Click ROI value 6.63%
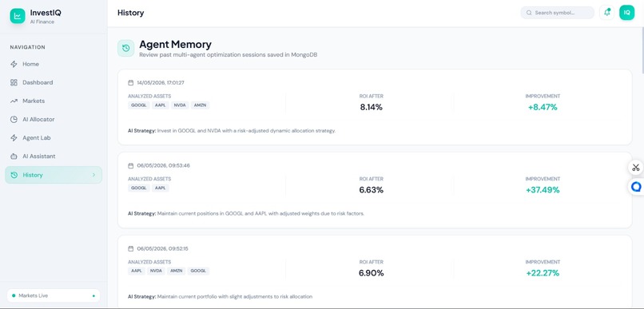Image resolution: width=644 pixels, height=309 pixels. pyautogui.click(x=372, y=190)
